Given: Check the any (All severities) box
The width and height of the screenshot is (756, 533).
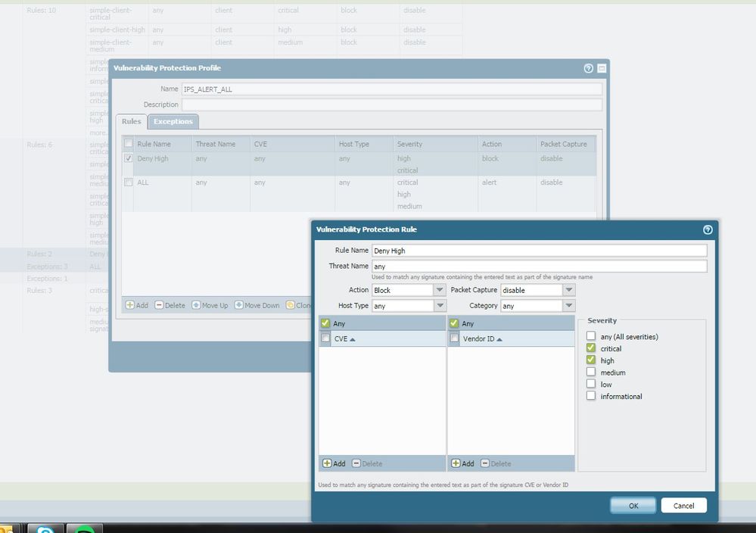Looking at the screenshot, I should [x=591, y=336].
